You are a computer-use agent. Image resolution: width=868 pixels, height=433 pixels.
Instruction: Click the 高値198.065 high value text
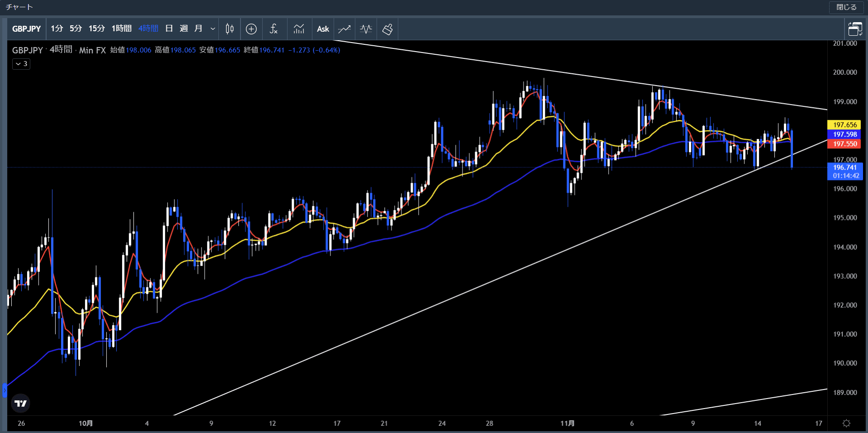click(x=175, y=50)
